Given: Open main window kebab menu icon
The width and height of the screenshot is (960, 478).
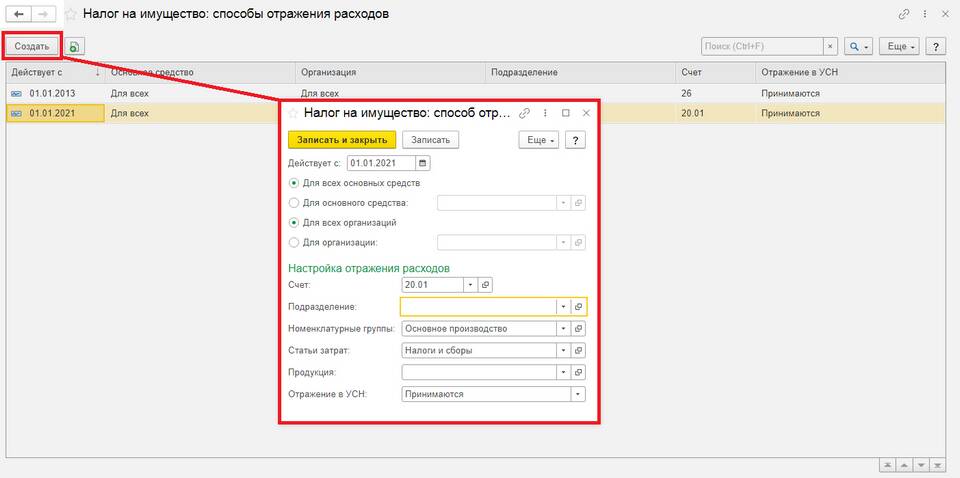Looking at the screenshot, I should 924,14.
